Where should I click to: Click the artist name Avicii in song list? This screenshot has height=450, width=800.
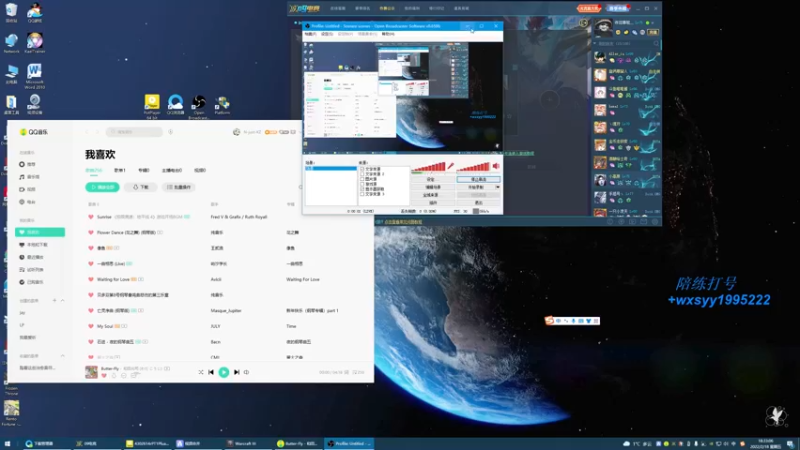(216, 279)
